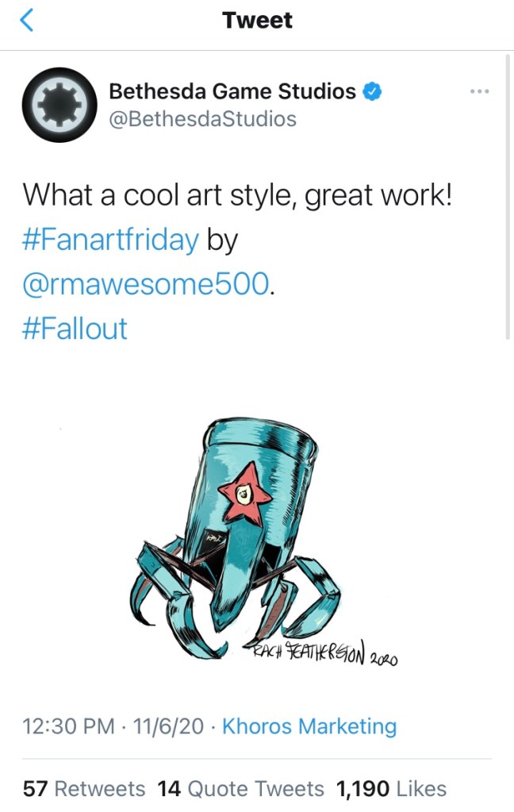
Task: View the 1,190 Likes list
Action: click(391, 789)
